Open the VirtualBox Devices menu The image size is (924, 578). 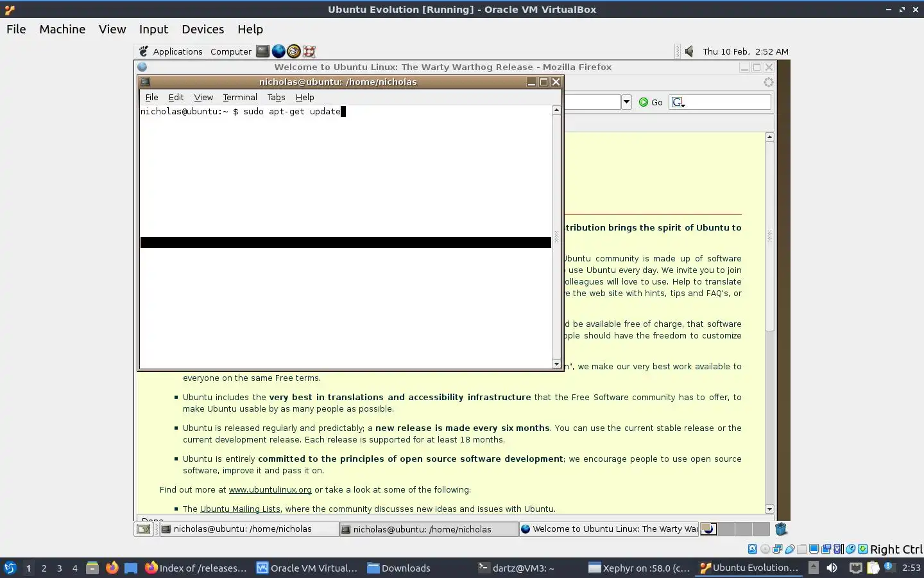203,29
